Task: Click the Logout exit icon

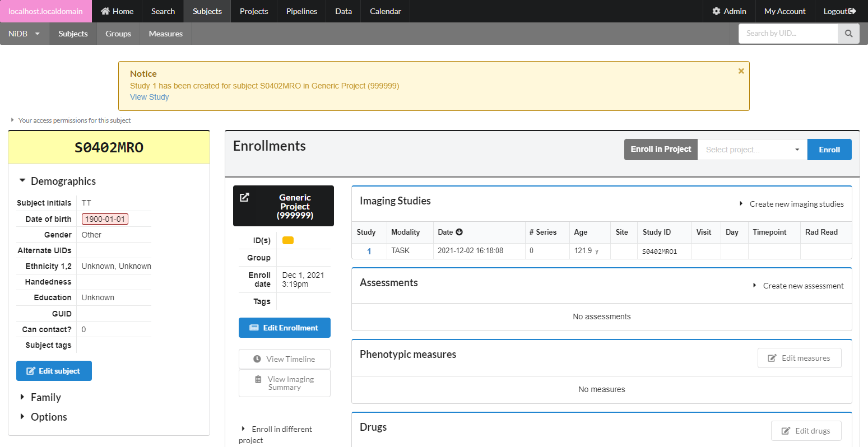Action: (852, 11)
